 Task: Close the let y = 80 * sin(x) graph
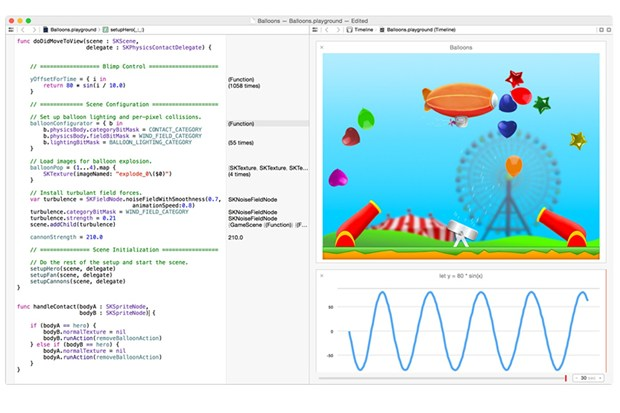coord(322,276)
